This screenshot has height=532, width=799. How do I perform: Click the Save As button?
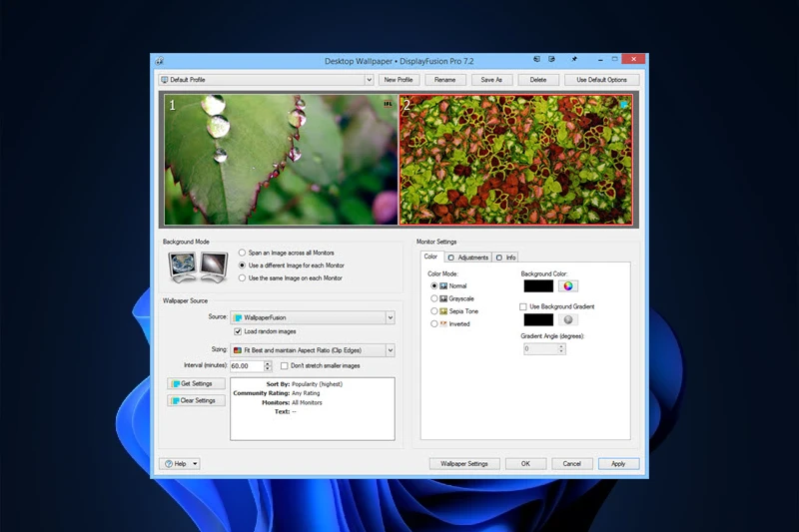[x=491, y=80]
